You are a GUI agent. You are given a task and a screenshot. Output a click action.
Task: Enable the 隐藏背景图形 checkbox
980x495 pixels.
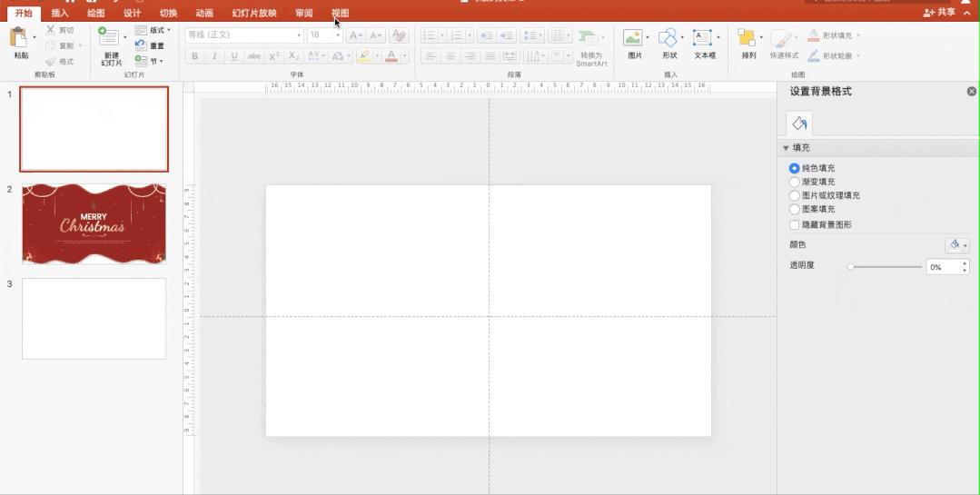[x=795, y=224]
